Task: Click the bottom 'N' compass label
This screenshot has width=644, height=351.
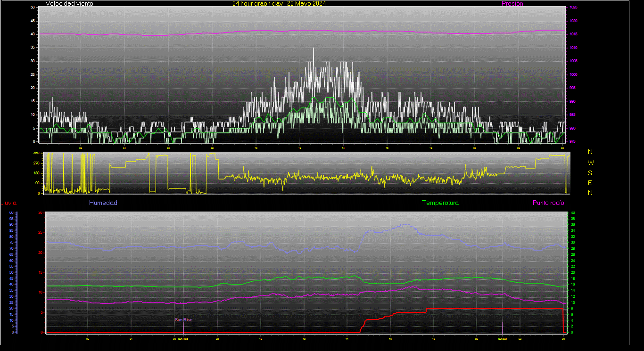Action: 590,193
